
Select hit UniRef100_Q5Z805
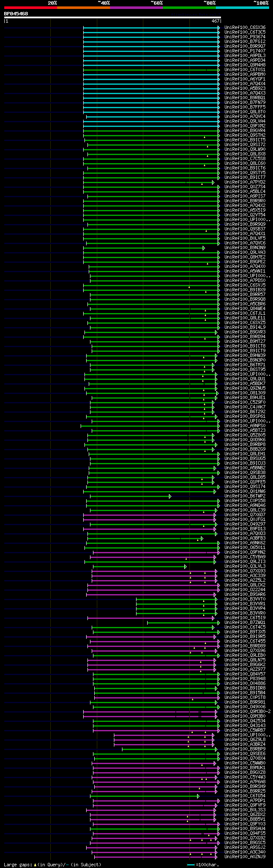(x=245, y=435)
